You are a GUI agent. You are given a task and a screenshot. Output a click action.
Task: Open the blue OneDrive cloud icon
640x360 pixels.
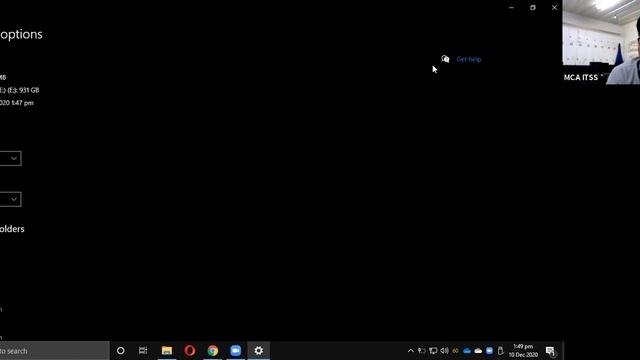tap(467, 351)
